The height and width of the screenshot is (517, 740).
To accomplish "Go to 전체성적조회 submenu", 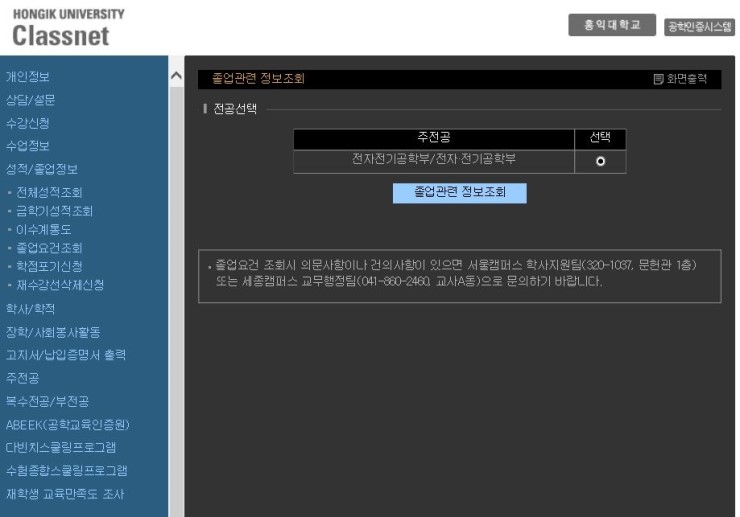I will pyautogui.click(x=49, y=192).
